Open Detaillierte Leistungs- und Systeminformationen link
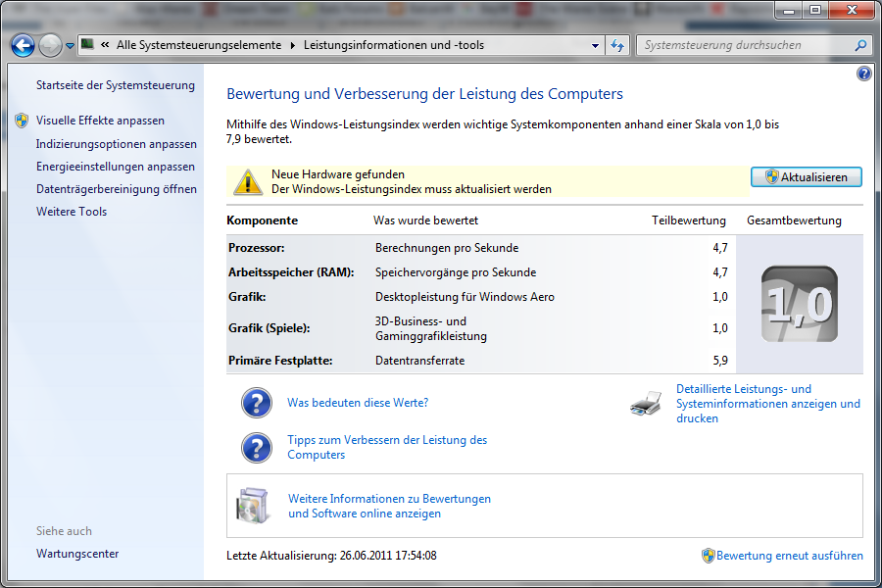 click(767, 404)
